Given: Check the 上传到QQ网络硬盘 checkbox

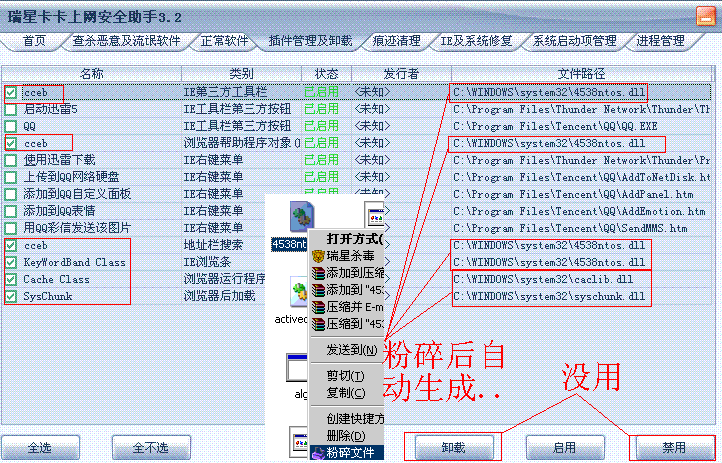Looking at the screenshot, I should [11, 178].
